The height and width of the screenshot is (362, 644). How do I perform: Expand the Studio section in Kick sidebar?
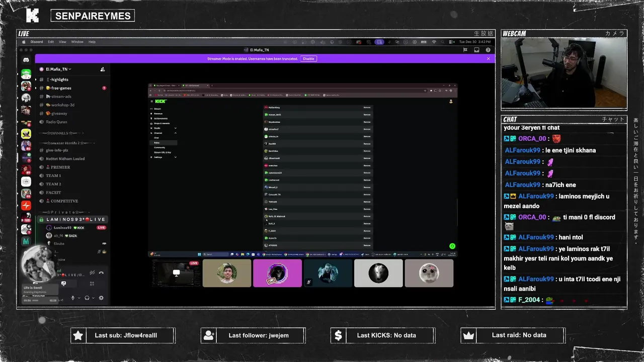[164, 128]
